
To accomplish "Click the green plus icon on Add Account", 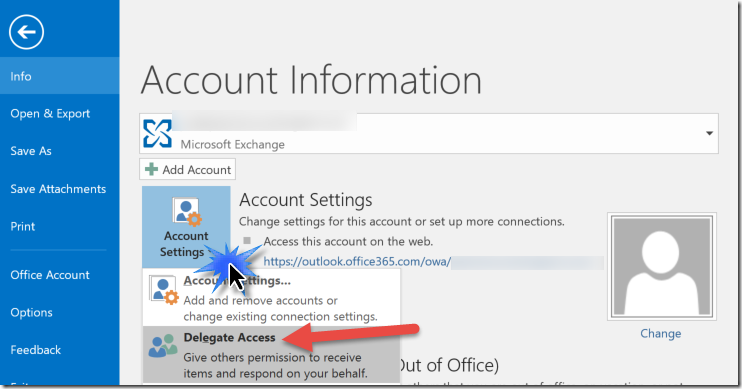I will [151, 169].
